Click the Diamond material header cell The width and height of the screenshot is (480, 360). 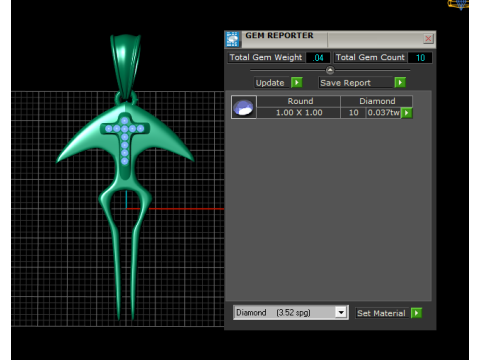pyautogui.click(x=377, y=101)
